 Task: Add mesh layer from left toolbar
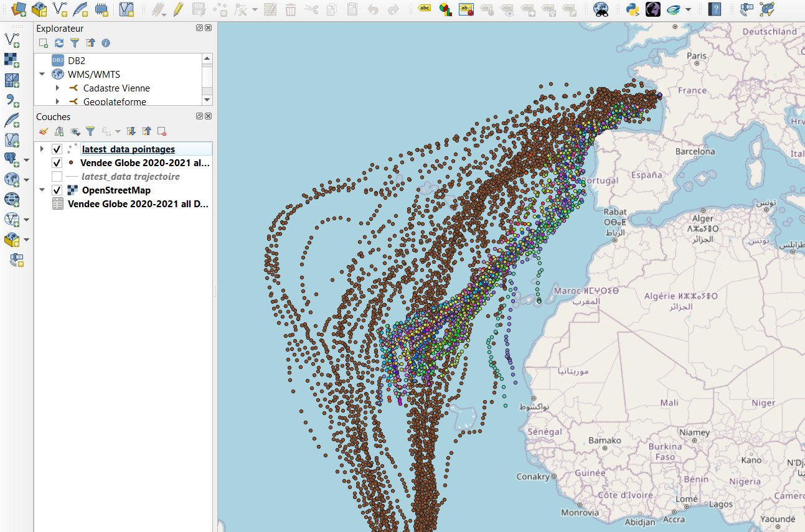pos(12,80)
